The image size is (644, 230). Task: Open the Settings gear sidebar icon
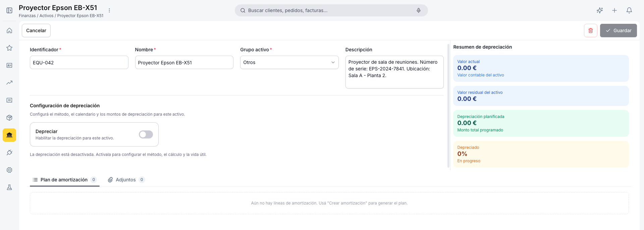(x=9, y=170)
